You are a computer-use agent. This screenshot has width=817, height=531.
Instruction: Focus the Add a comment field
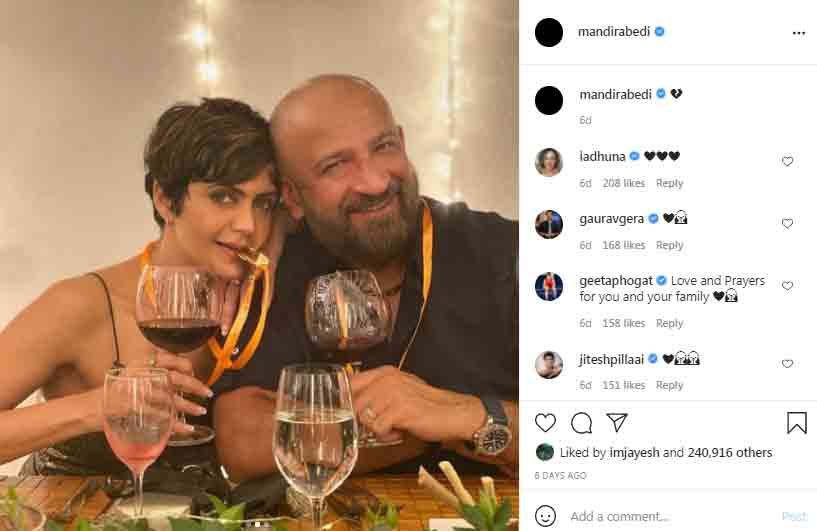[672, 516]
